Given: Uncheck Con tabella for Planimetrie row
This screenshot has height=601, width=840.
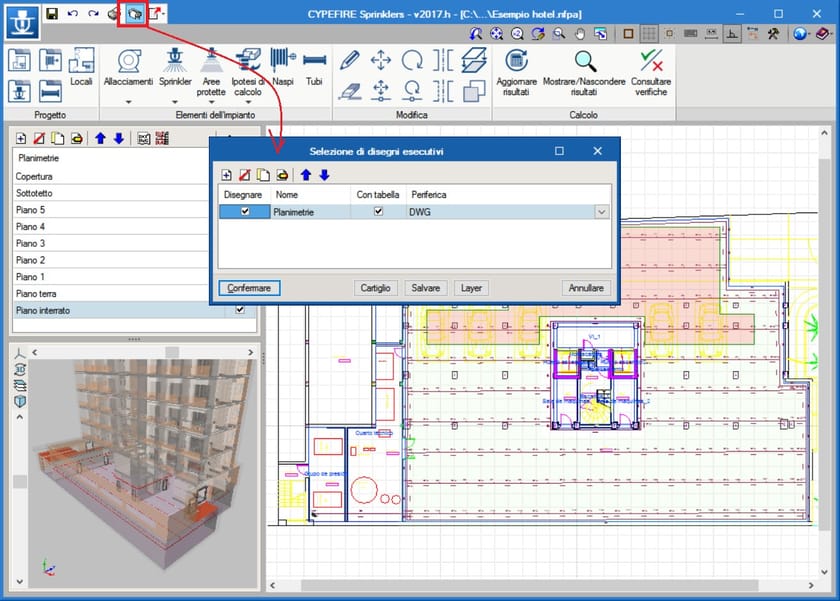Looking at the screenshot, I should 377,212.
